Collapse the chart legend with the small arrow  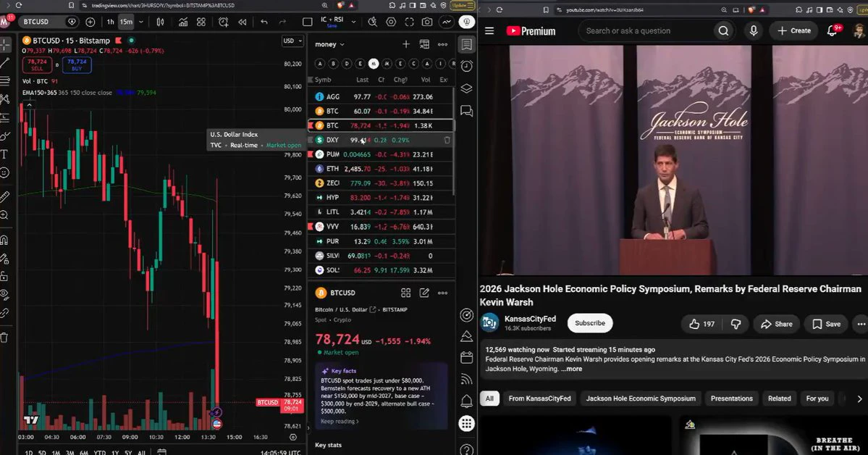tap(29, 105)
